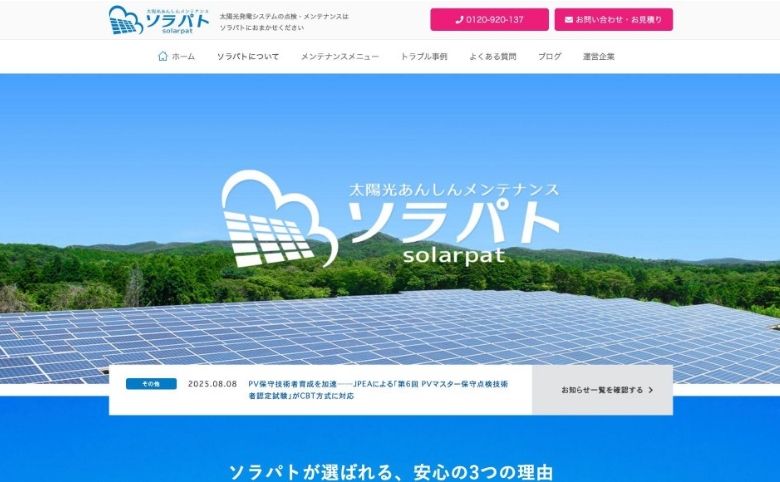Open the メンテナンスメニュー navigation item
This screenshot has height=482, width=780.
tap(340, 57)
